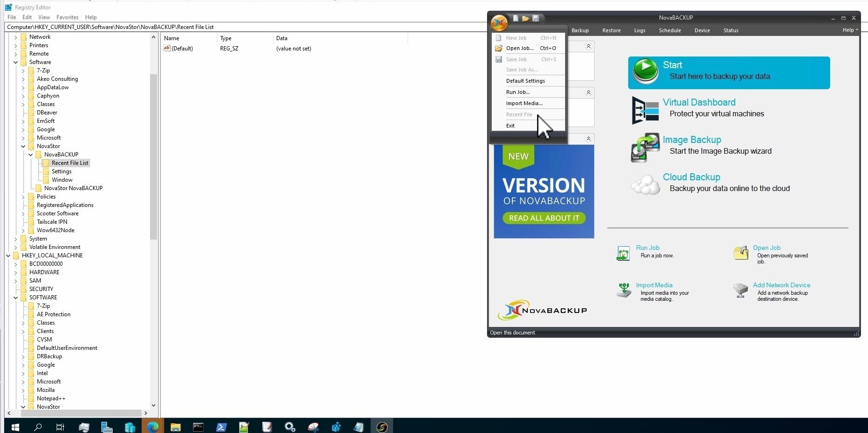Collapse the second NovaBACKUP side panel chevron
Viewport: 868px width, 433px height.
[588, 92]
